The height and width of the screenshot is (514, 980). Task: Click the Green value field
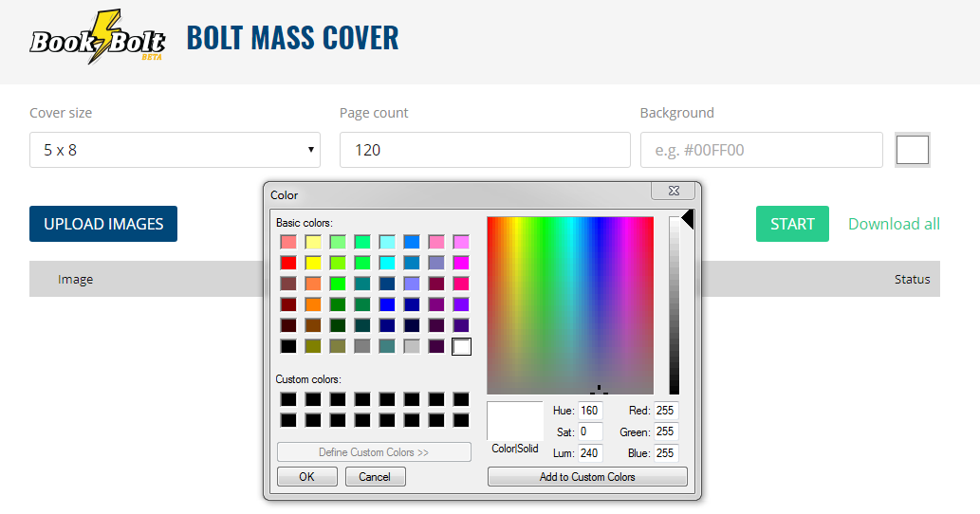(666, 431)
